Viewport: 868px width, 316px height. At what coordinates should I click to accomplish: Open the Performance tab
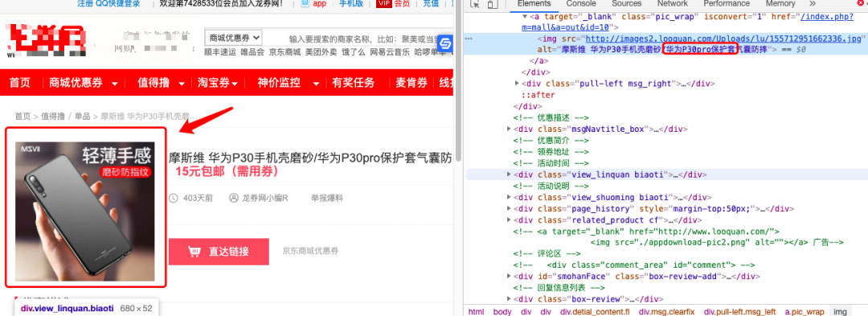pyautogui.click(x=727, y=4)
